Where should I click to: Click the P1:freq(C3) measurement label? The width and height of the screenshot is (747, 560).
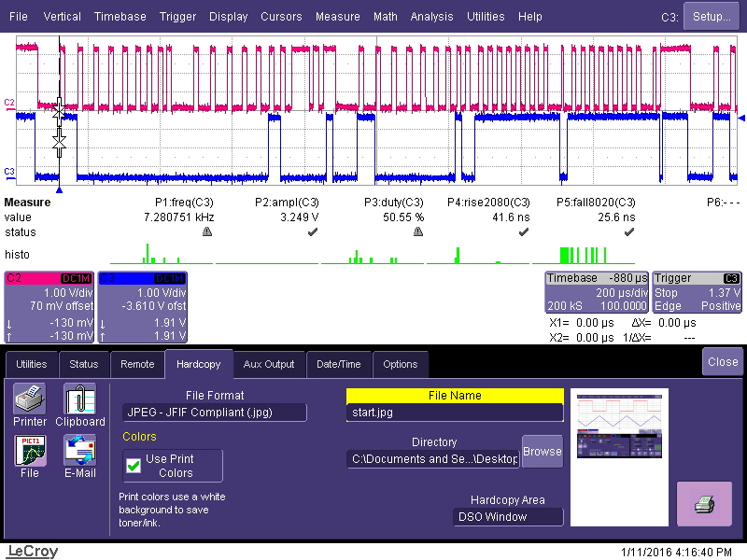coord(184,203)
